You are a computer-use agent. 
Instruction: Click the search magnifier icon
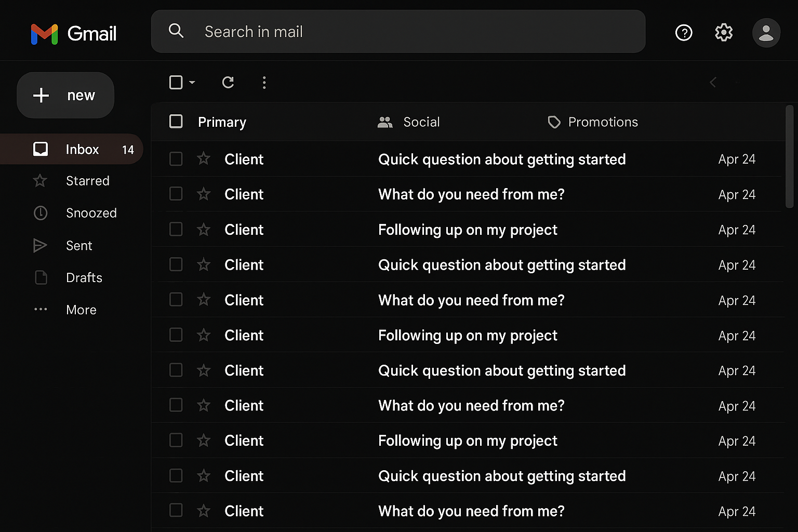pyautogui.click(x=176, y=31)
